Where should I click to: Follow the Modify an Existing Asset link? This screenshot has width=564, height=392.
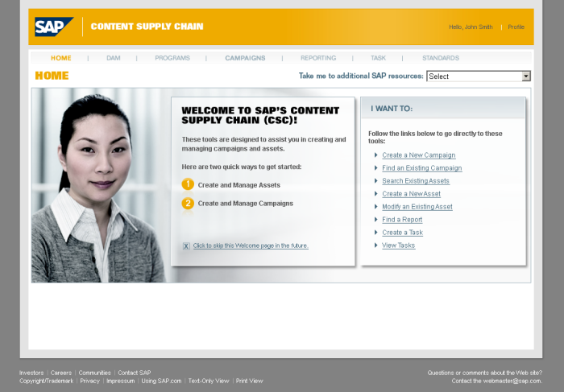tap(417, 207)
